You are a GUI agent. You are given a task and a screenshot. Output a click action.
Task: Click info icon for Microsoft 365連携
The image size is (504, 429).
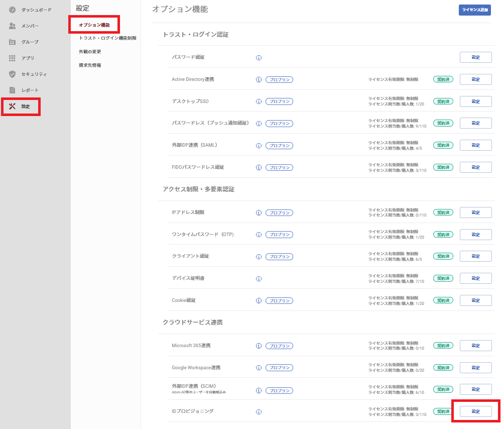259,346
